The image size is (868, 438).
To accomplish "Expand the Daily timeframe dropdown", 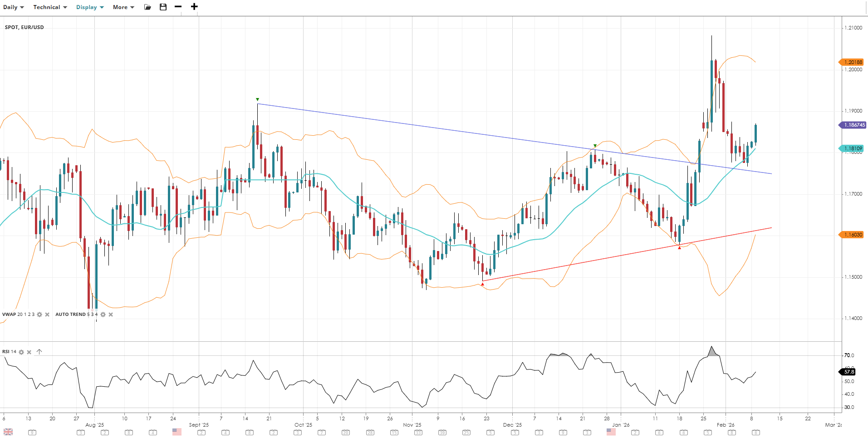I will tap(13, 7).
